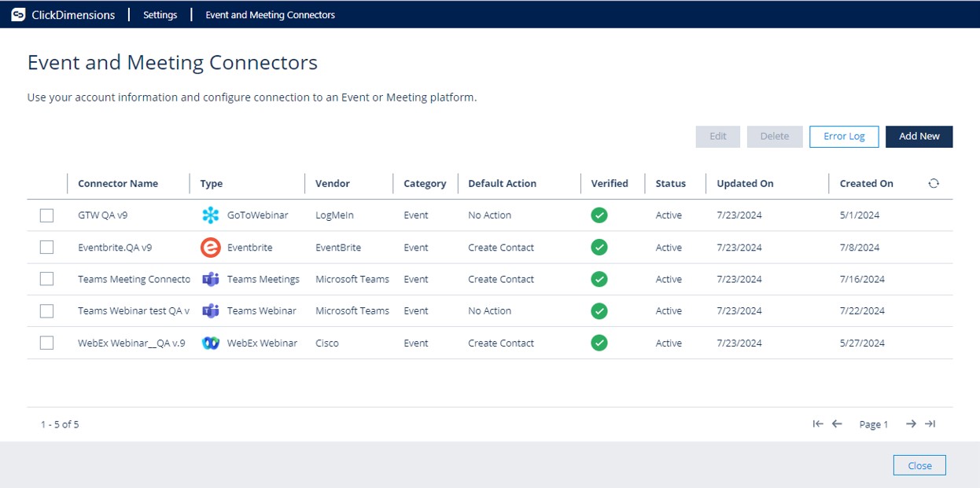Select the Teams Webinar test QA checkbox
980x488 pixels.
46,311
